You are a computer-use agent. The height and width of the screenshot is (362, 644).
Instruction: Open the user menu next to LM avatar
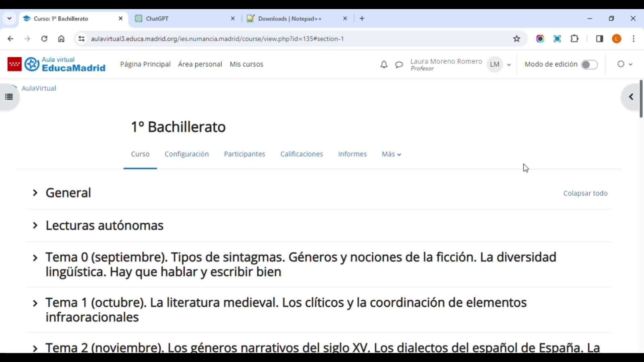pyautogui.click(x=509, y=64)
